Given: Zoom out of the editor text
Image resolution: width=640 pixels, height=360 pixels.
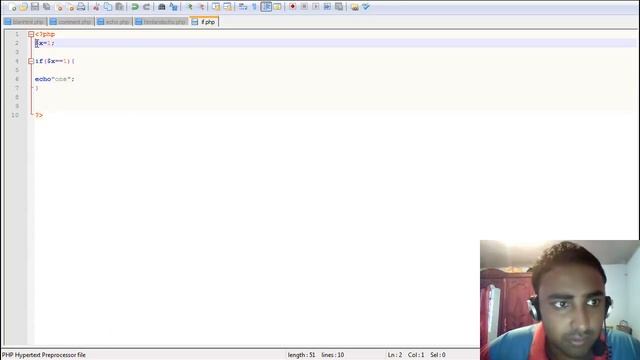Looking at the screenshot, I should click(x=201, y=7).
